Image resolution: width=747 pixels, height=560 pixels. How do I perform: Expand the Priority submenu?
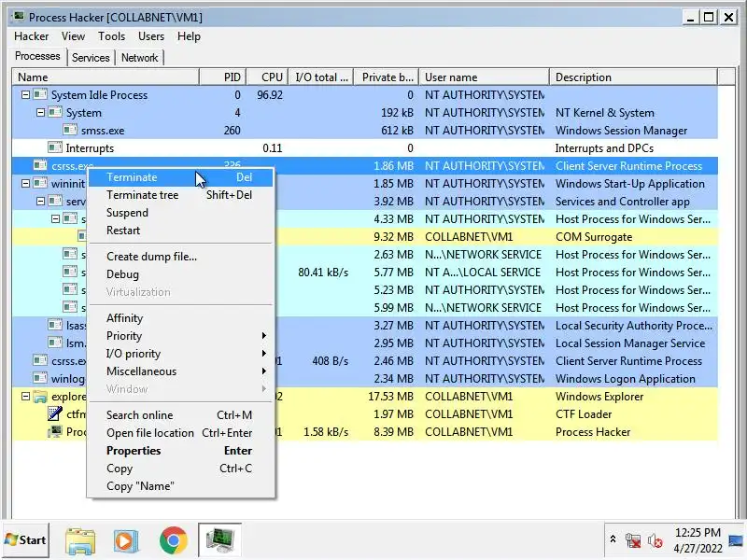pyautogui.click(x=180, y=336)
